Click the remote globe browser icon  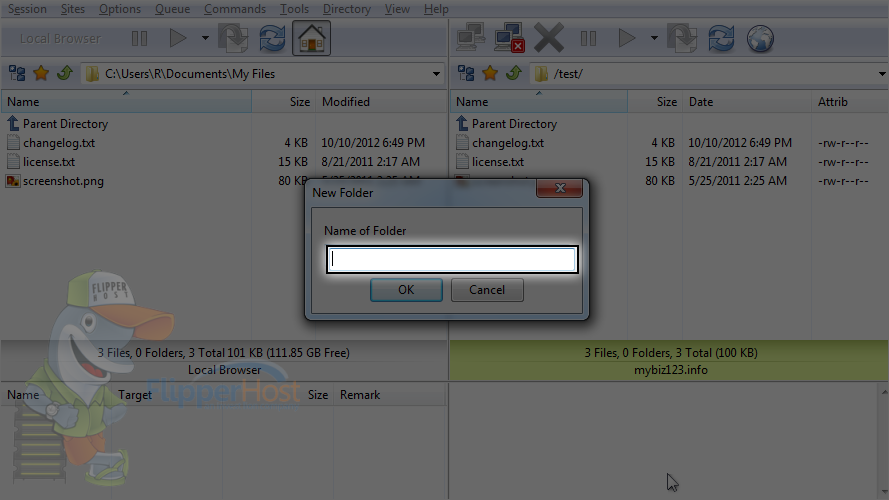[760, 39]
